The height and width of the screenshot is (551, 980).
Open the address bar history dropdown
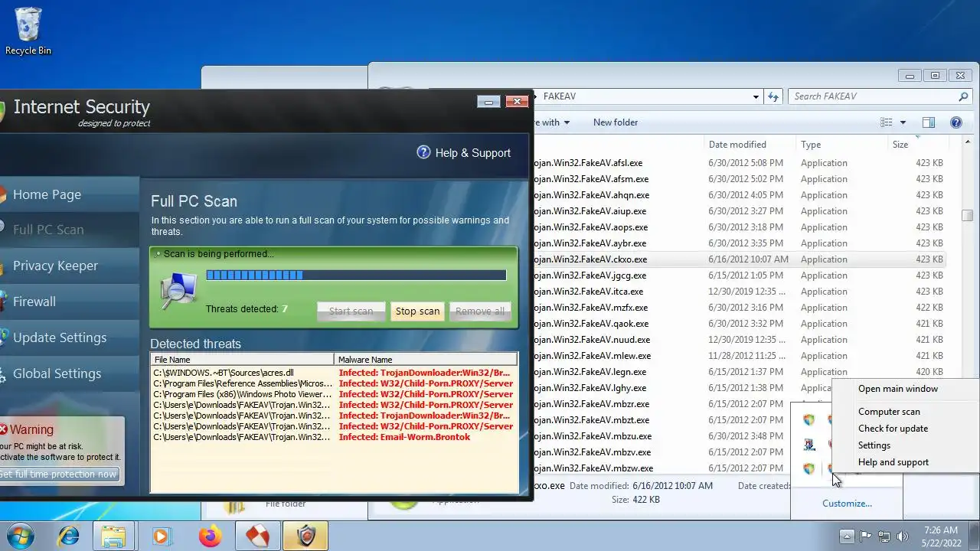pyautogui.click(x=756, y=96)
